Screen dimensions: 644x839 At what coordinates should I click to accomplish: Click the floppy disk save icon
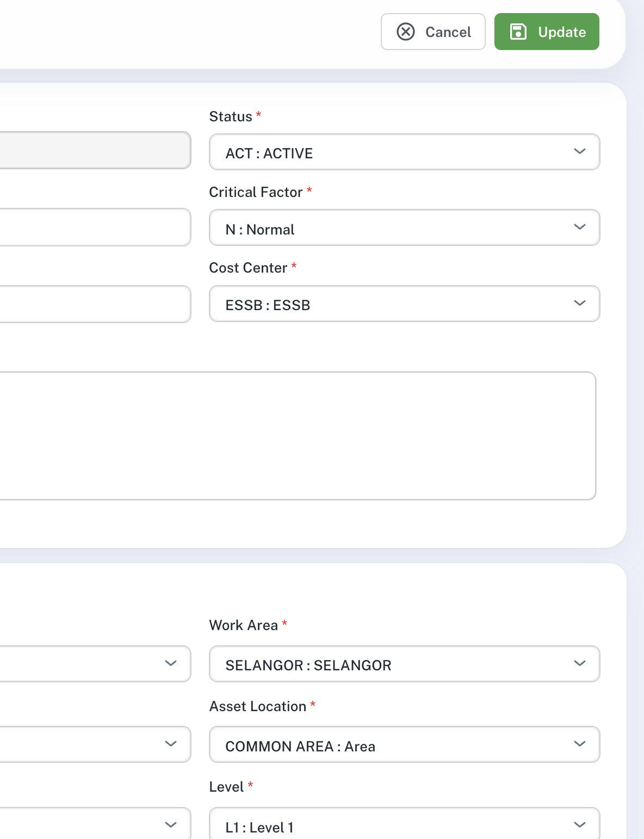click(x=518, y=32)
